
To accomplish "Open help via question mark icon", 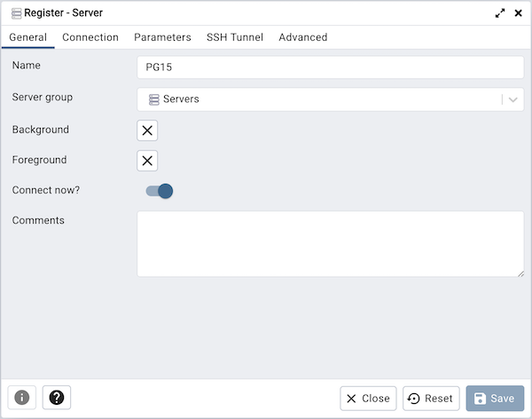I will coord(57,398).
